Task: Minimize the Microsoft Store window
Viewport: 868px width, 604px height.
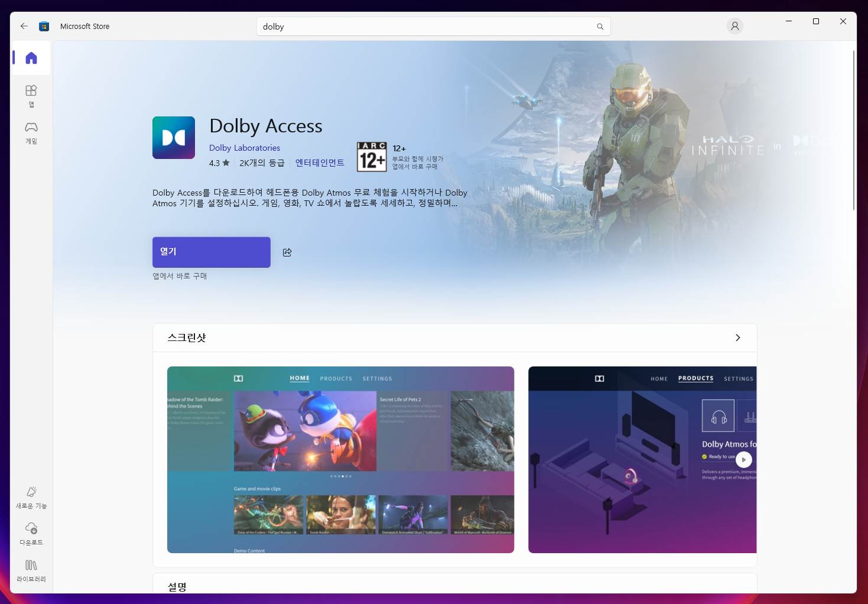Action: point(789,21)
